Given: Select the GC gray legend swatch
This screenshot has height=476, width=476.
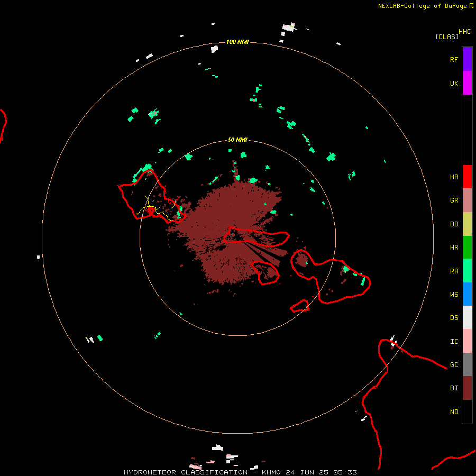Looking at the screenshot, I should [x=467, y=364].
